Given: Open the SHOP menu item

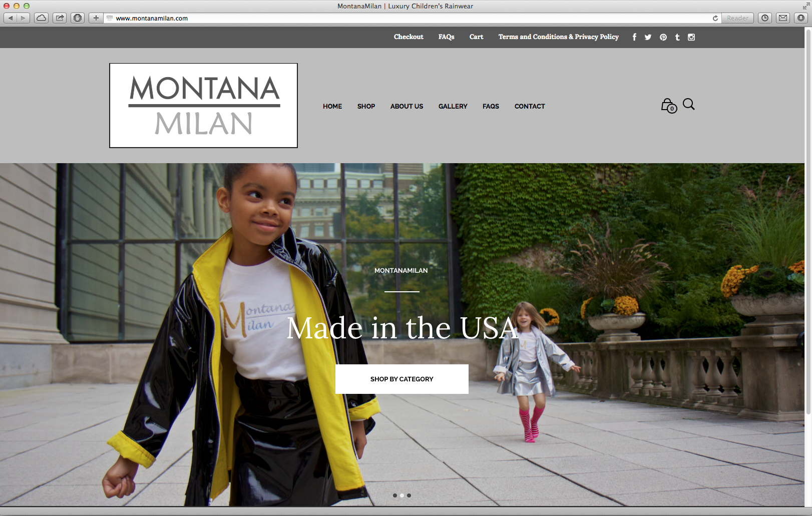Looking at the screenshot, I should (x=366, y=106).
